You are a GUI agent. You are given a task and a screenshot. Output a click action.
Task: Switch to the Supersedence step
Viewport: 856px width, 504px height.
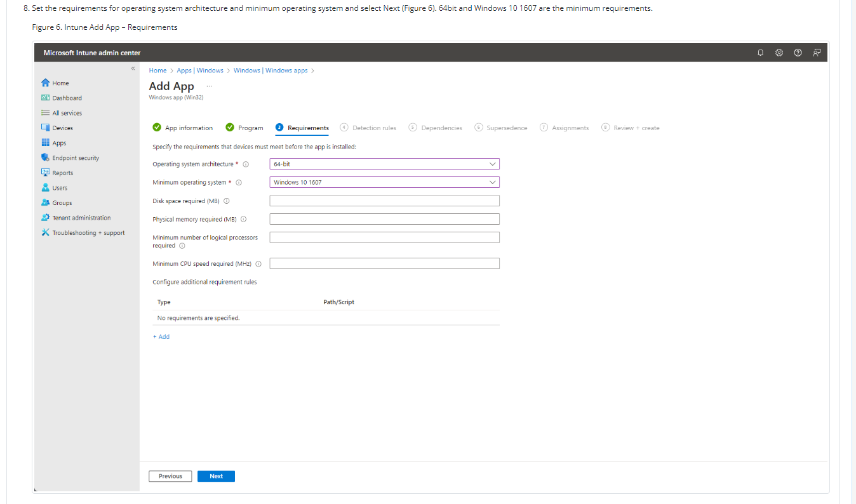501,128
